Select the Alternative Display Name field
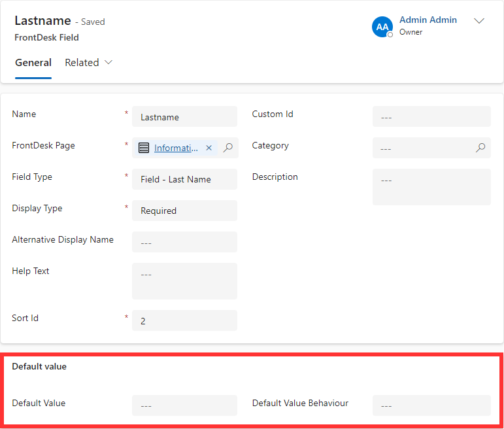This screenshot has height=429, width=504. pyautogui.click(x=184, y=242)
